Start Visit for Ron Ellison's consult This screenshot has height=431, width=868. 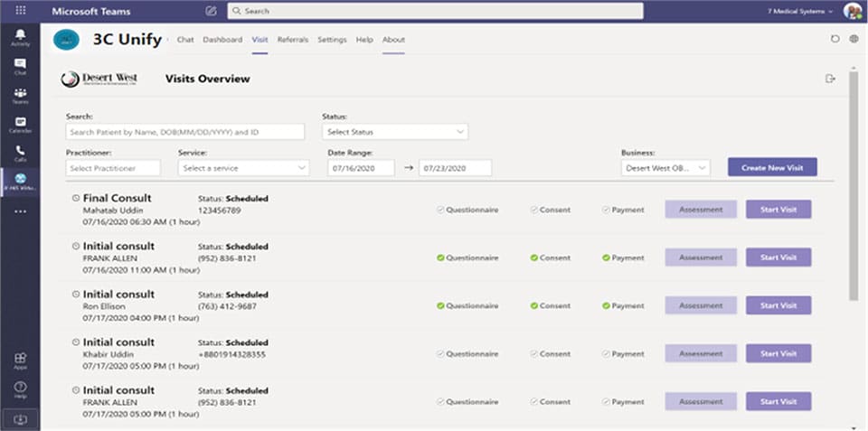[x=778, y=305]
